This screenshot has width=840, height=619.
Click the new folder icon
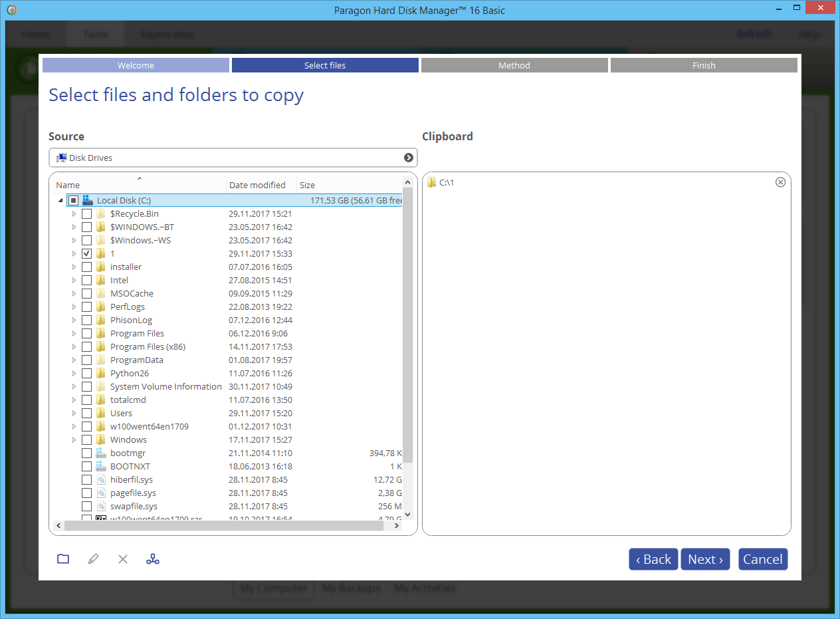coord(63,559)
